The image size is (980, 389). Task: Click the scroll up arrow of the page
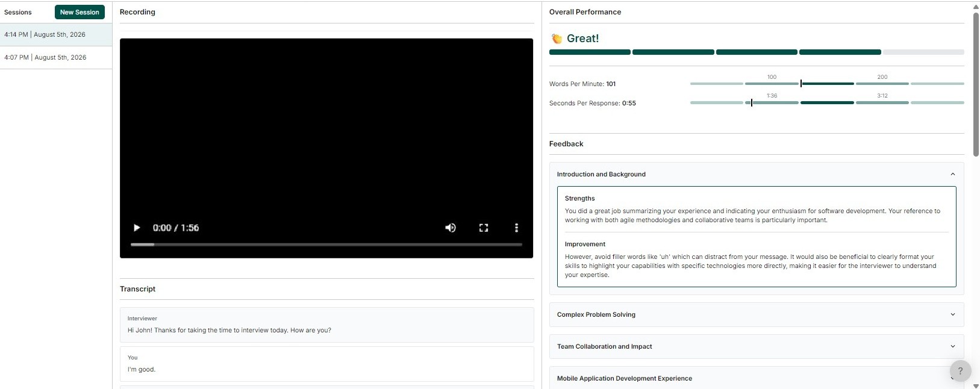point(976,7)
